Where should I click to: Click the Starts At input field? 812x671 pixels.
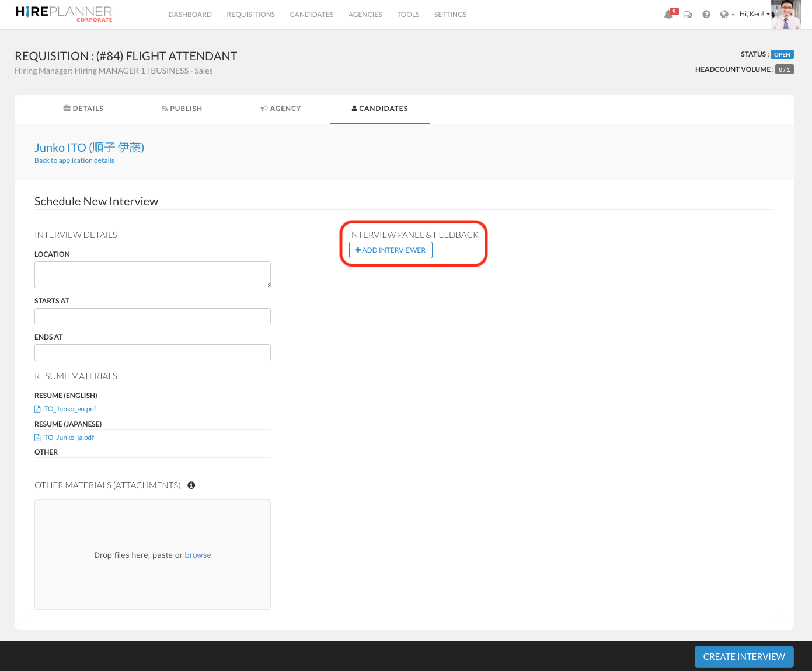[152, 316]
